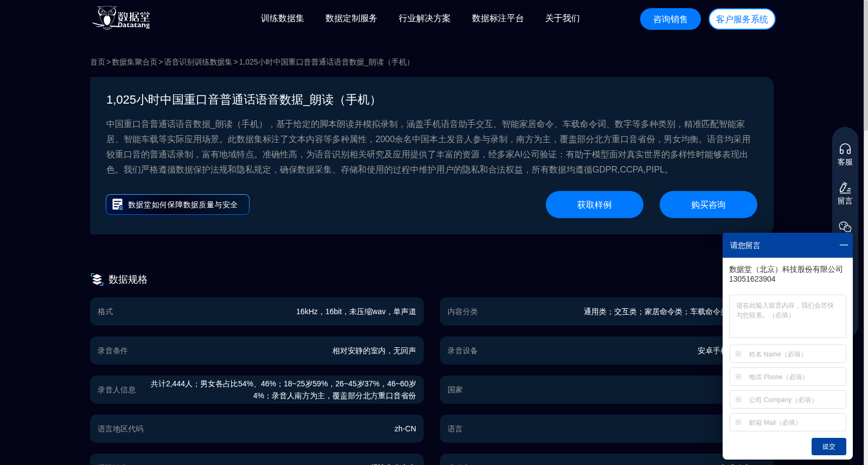Focus the 电话 Phone input field
The width and height of the screenshot is (868, 465).
click(787, 377)
